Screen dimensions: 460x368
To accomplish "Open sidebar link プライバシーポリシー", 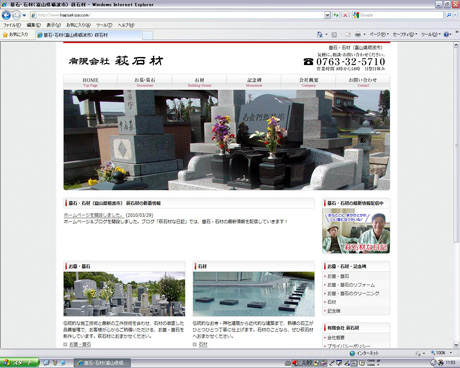I will (349, 346).
